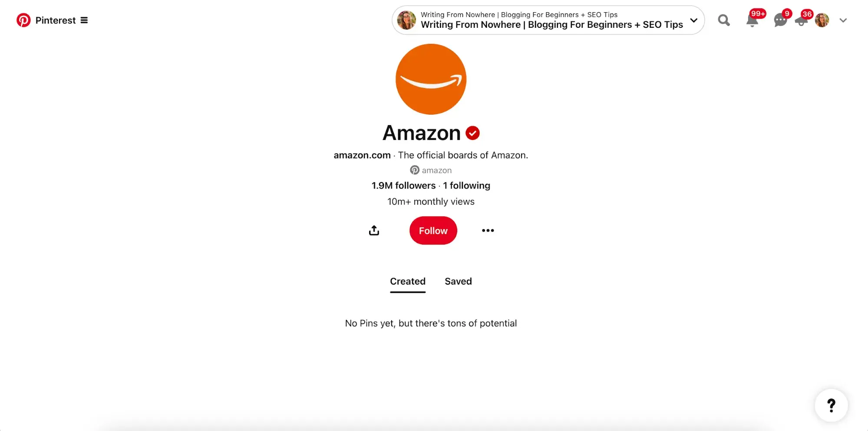Viewport: 868px width, 431px height.
Task: Open the amazon.com website link
Action: (x=362, y=155)
